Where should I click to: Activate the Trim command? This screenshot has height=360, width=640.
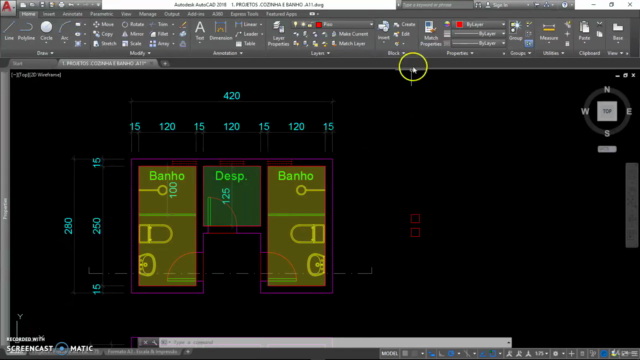click(159, 24)
